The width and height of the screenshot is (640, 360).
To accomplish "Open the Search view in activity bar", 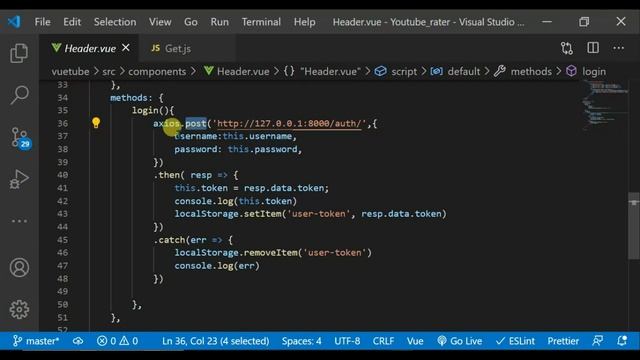I will [19, 95].
